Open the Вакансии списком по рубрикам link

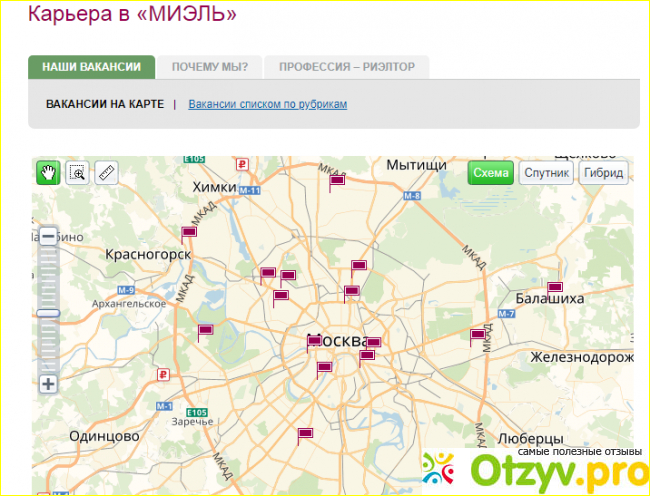(x=267, y=104)
